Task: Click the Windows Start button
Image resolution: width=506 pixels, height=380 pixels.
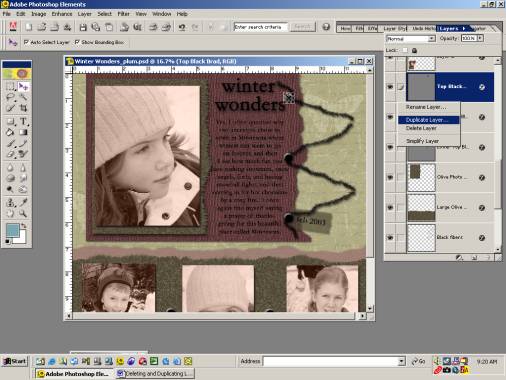Action: [15, 361]
